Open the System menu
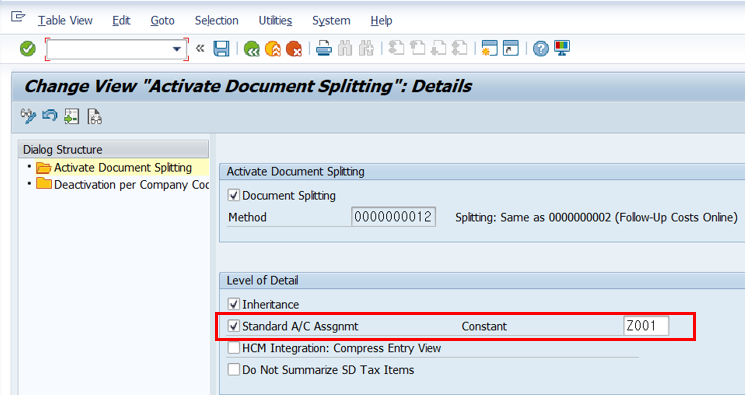The height and width of the screenshot is (395, 745). [x=331, y=20]
